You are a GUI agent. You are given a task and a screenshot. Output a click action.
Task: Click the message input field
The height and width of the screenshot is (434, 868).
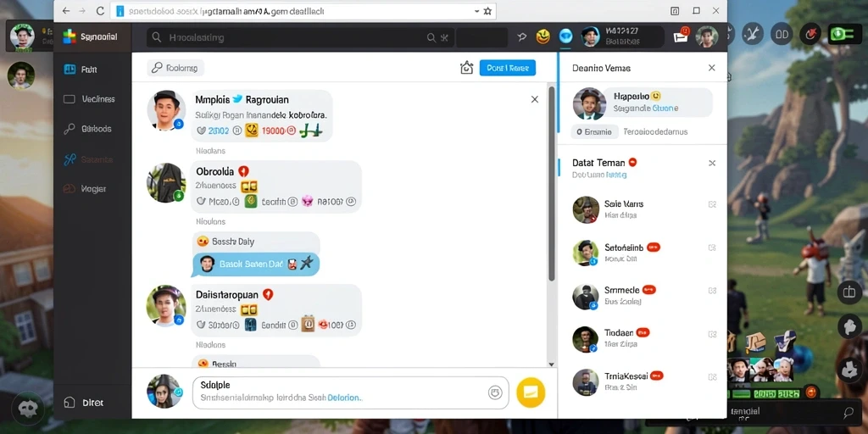click(x=350, y=392)
